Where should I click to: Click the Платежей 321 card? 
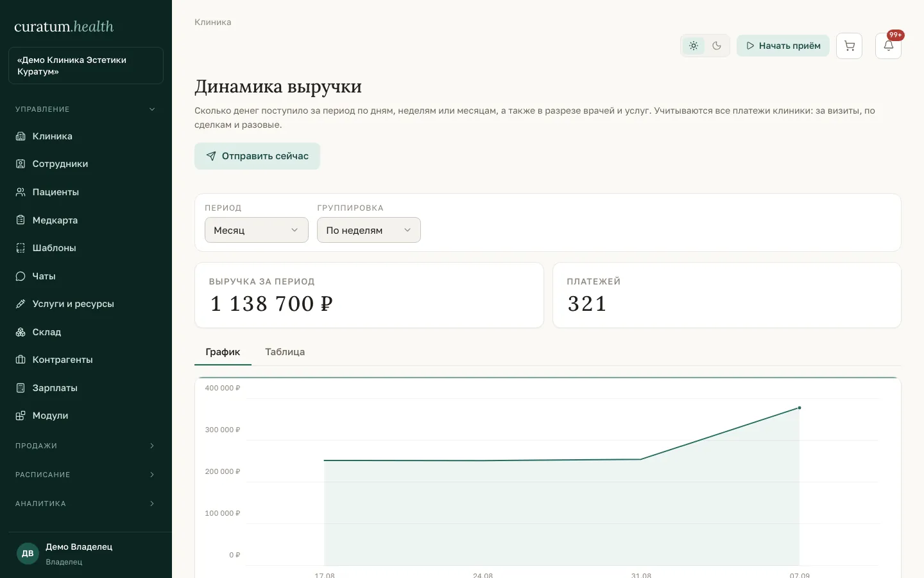click(727, 295)
